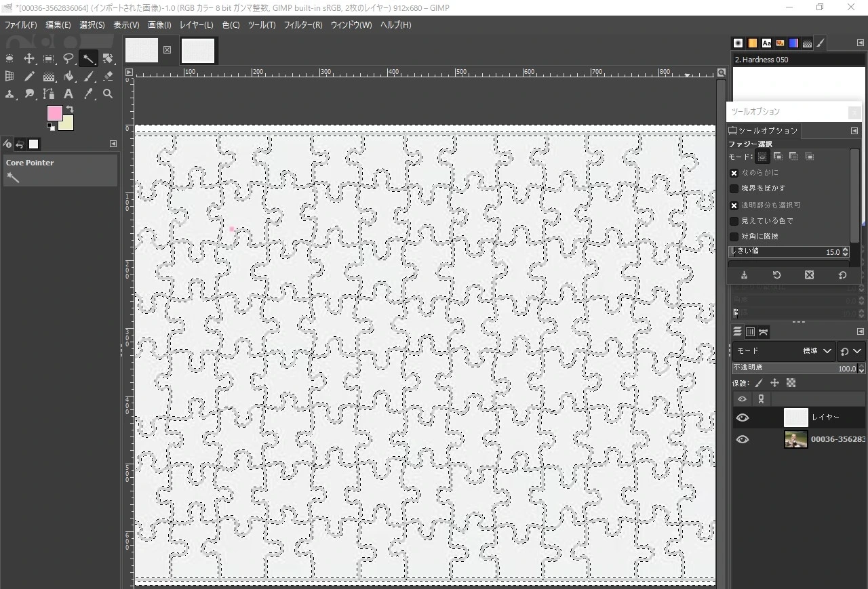This screenshot has height=589, width=868.
Task: Activate the Color Picker eyedropper tool
Action: coord(88,94)
